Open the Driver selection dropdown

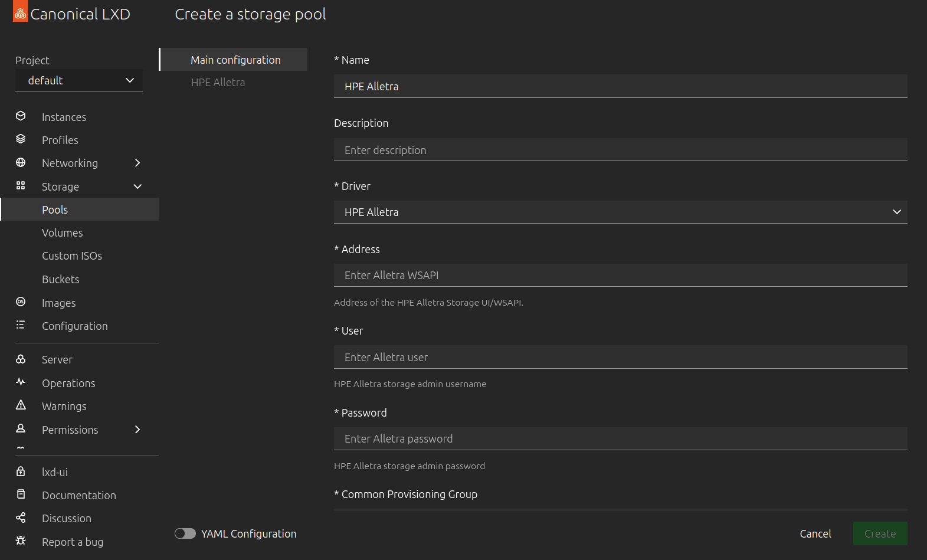tap(620, 212)
